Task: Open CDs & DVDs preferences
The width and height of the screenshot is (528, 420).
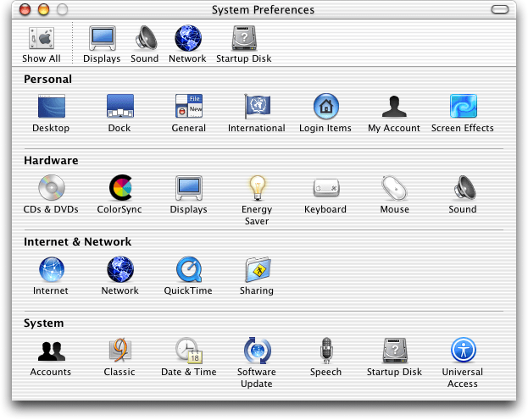Action: point(51,188)
